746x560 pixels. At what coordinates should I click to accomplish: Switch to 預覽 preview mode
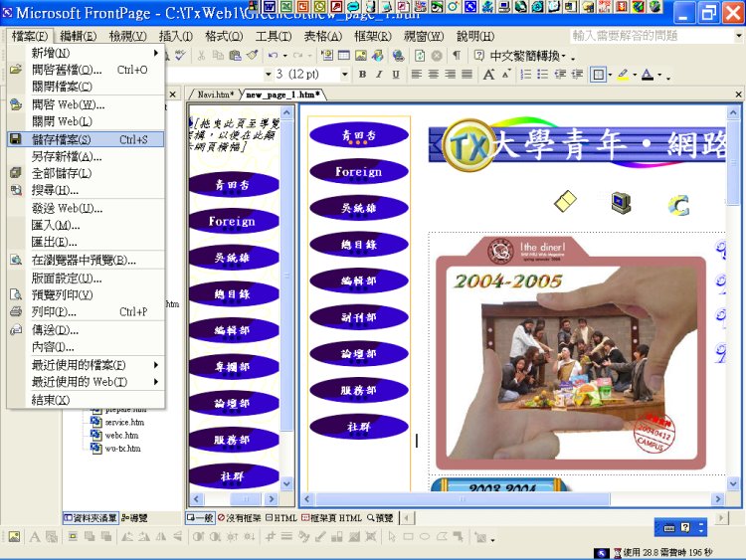(x=380, y=518)
